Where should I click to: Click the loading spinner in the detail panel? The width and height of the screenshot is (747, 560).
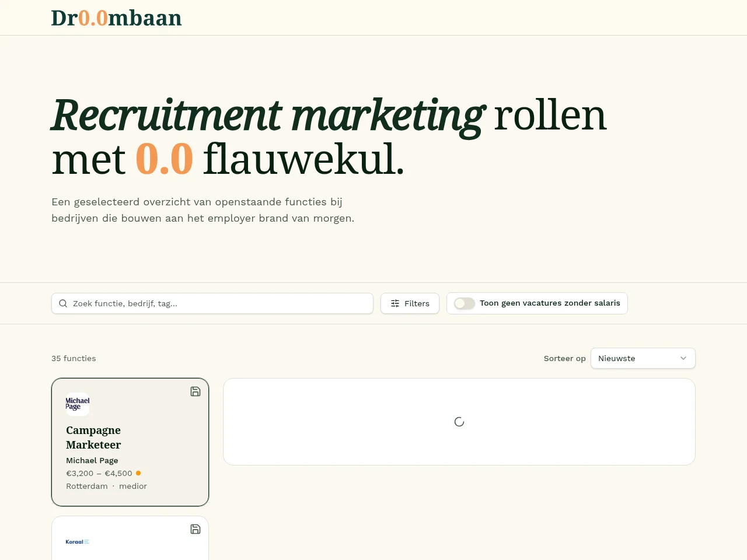coord(459,422)
